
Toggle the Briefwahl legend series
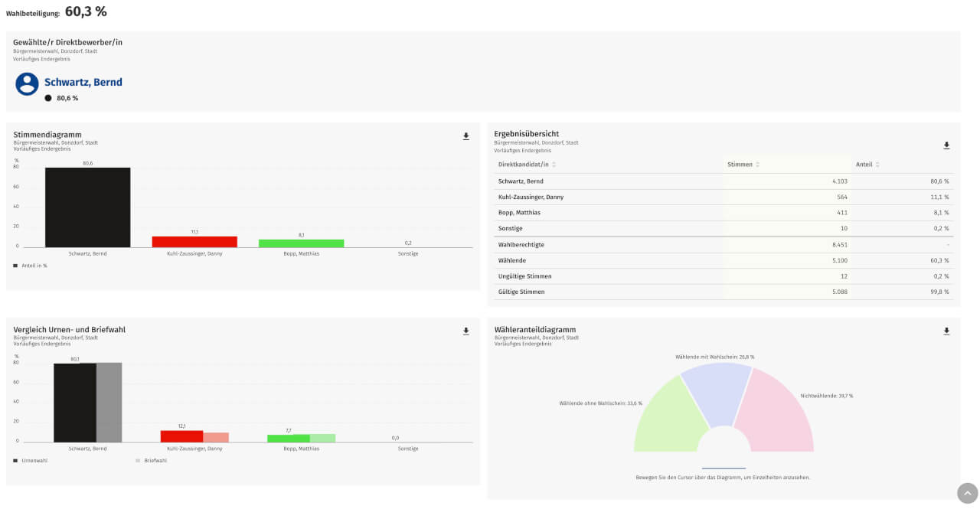click(x=151, y=461)
